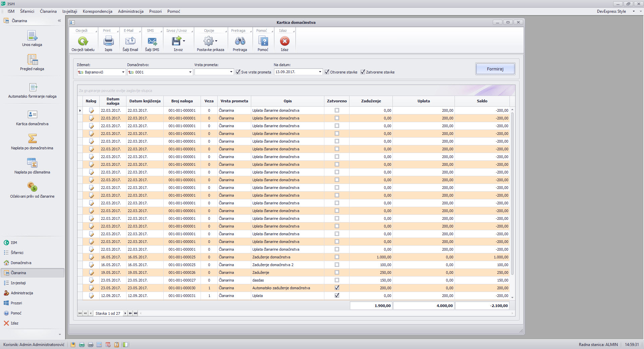Open the Vrsta prometa dropdown
The width and height of the screenshot is (644, 349).
(231, 72)
